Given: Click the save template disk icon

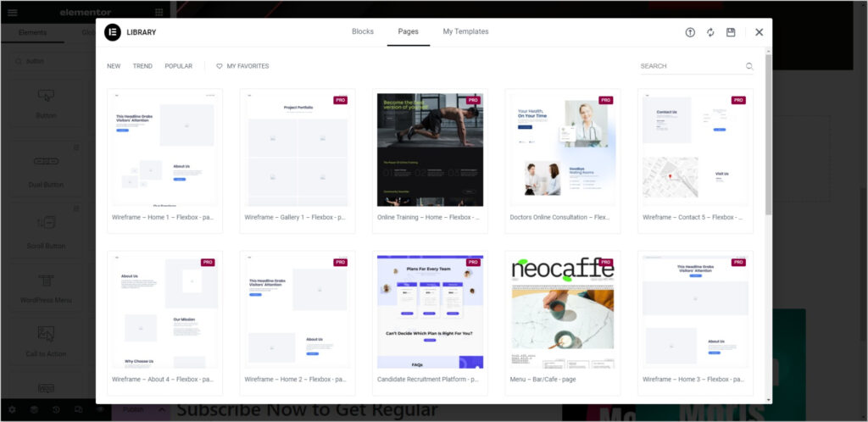Looking at the screenshot, I should [731, 32].
